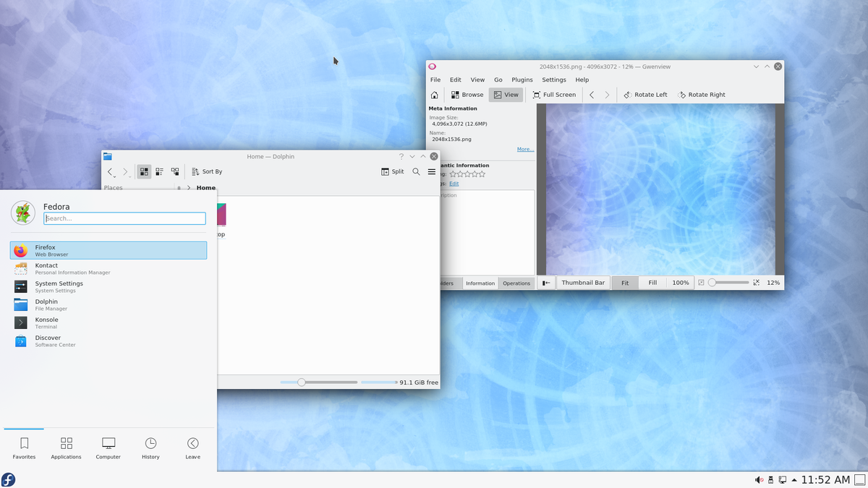The height and width of the screenshot is (488, 868).
Task: Switch Gwenview zoom to Fill mode
Action: (x=652, y=283)
